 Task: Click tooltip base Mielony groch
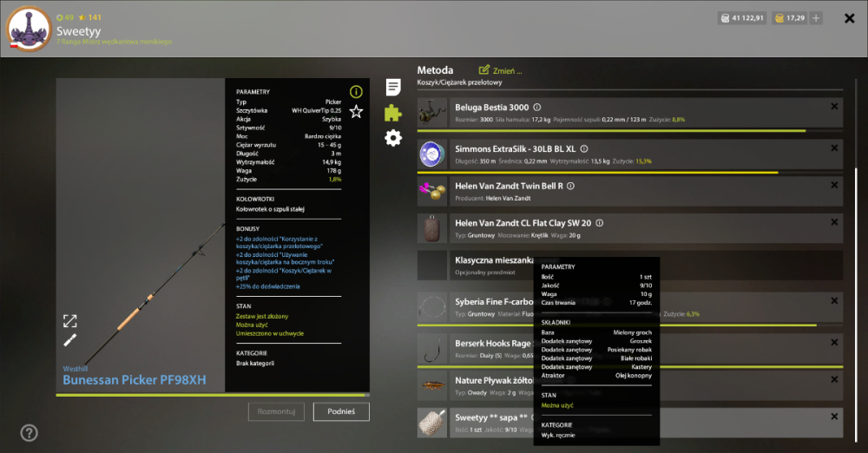click(632, 333)
